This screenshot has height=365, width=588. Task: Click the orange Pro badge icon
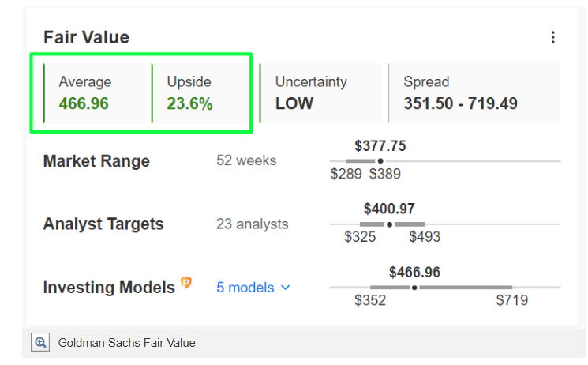(x=186, y=283)
